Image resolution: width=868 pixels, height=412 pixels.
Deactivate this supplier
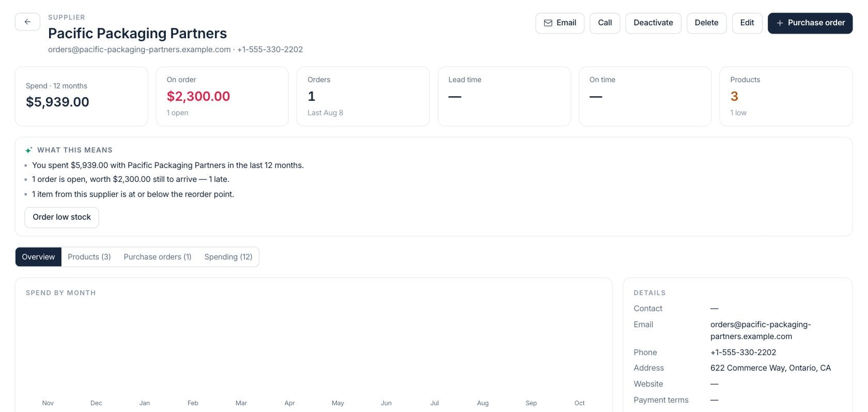653,23
